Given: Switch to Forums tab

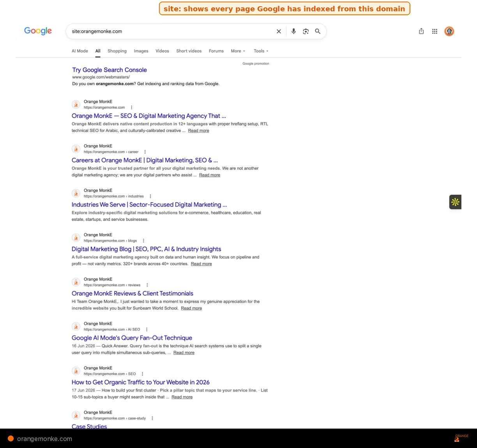Looking at the screenshot, I should click(x=216, y=51).
